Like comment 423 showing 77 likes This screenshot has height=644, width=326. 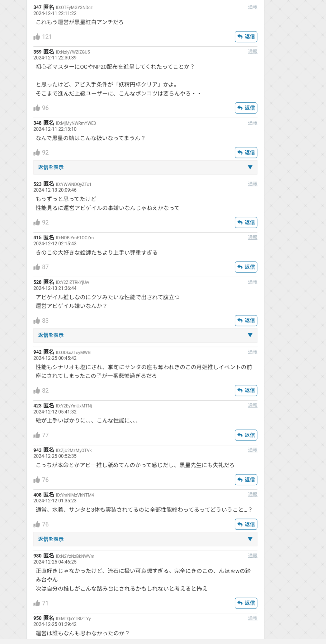(37, 435)
